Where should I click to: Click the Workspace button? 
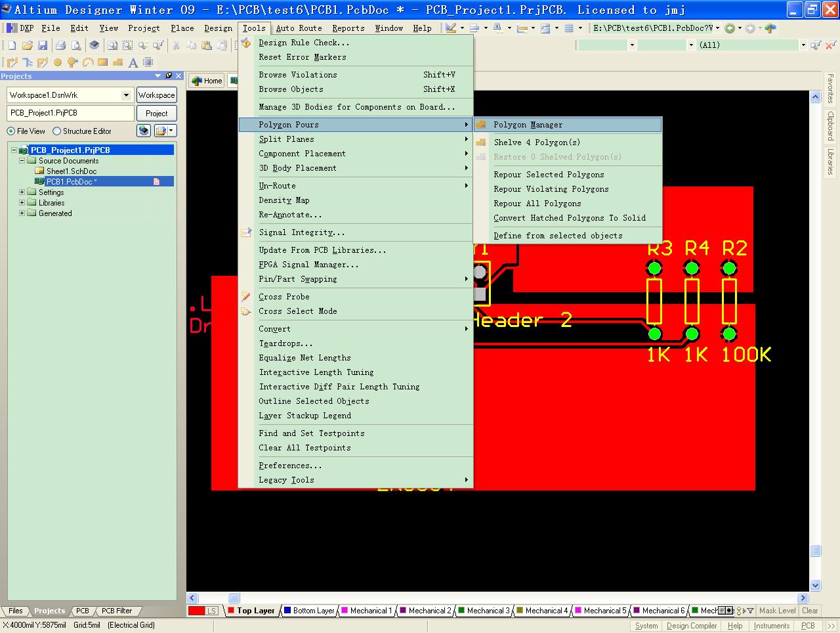pos(156,95)
